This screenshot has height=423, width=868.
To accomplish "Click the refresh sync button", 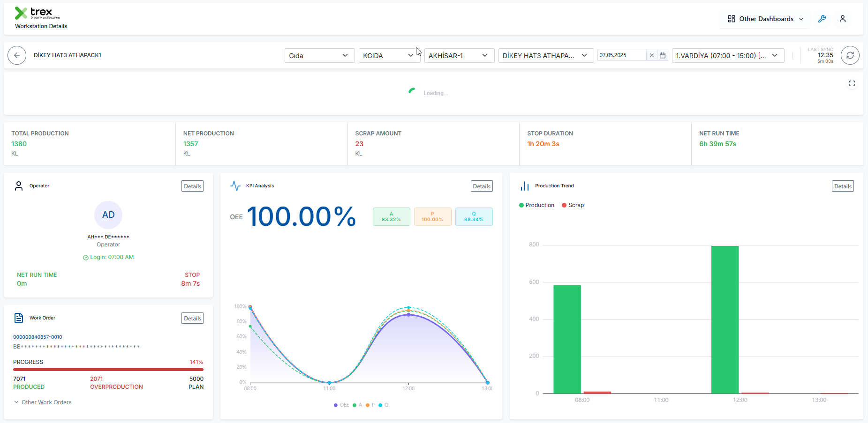I will [x=850, y=55].
